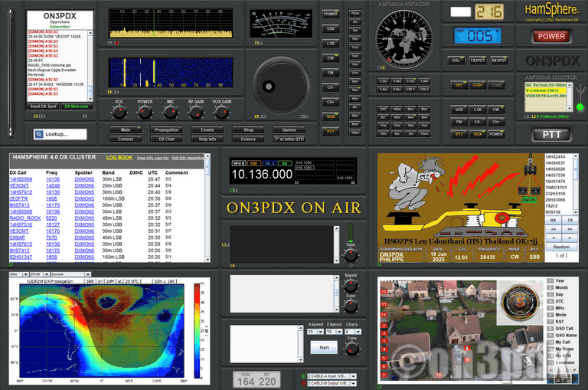Open the DX Chat tab
The image size is (588, 390).
pos(165,139)
